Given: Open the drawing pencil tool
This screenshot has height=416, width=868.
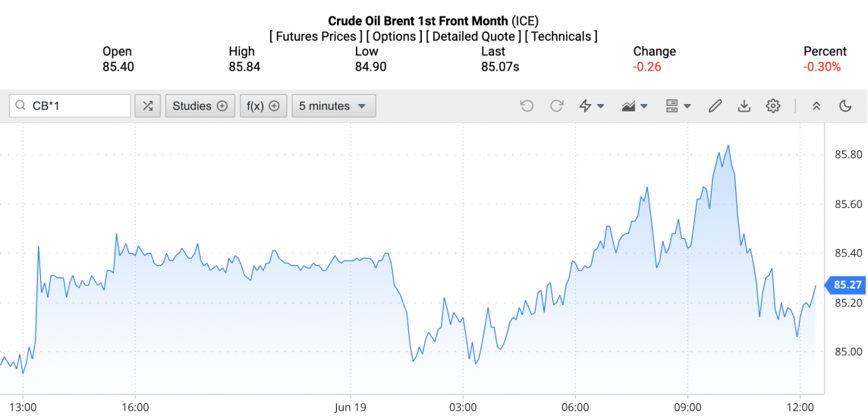Looking at the screenshot, I should [x=715, y=106].
